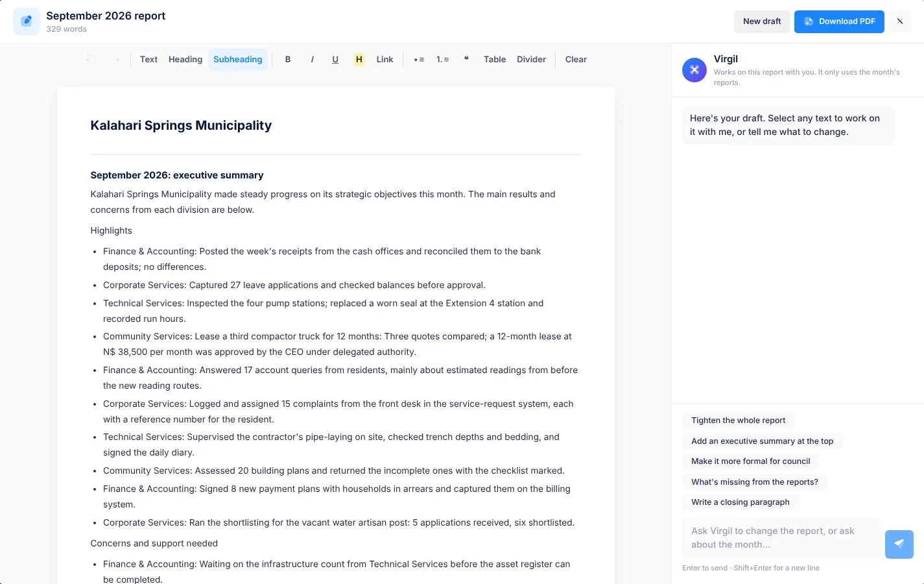Screen dimensions: 924x584
Task: Choose 'Write a closing paragraph' suggestion
Action: pos(740,502)
